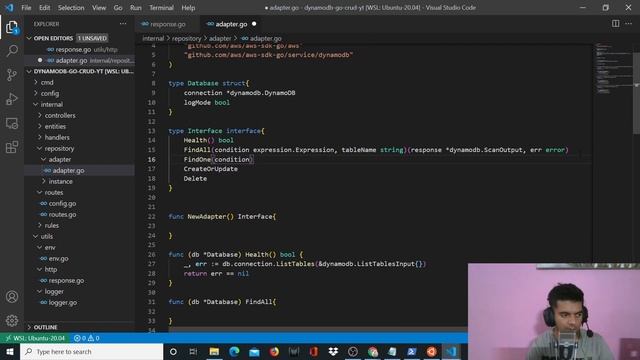
Task: Open Dropbox from taskbar
Action: pos(333,351)
